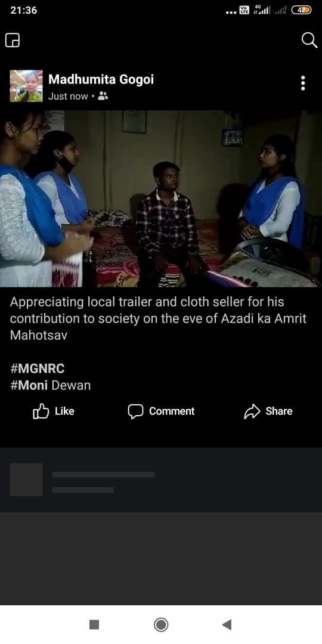Tap the speech bubble Comment icon
Image resolution: width=322 pixels, height=644 pixels.
pyautogui.click(x=135, y=411)
